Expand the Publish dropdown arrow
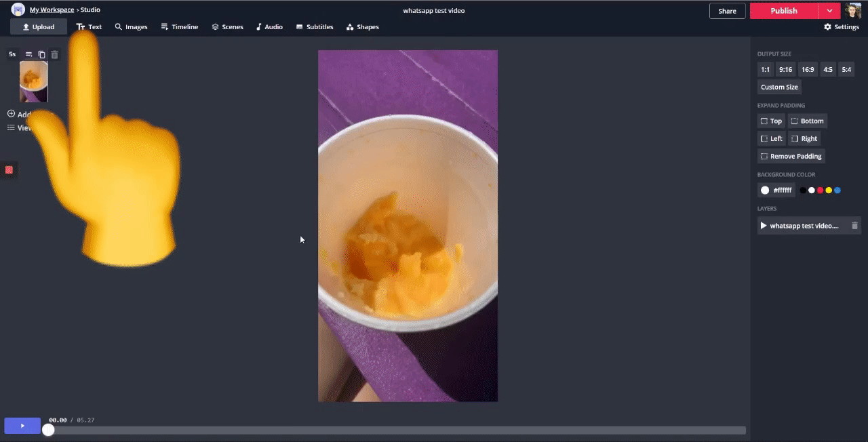 (x=829, y=11)
